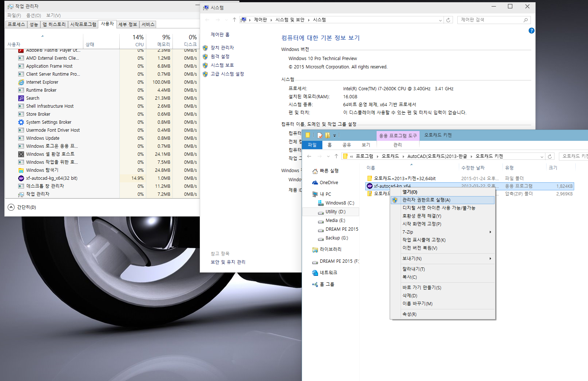The height and width of the screenshot is (381, 588).
Task: Click refresh button in Explorer address bar
Action: [x=550, y=156]
